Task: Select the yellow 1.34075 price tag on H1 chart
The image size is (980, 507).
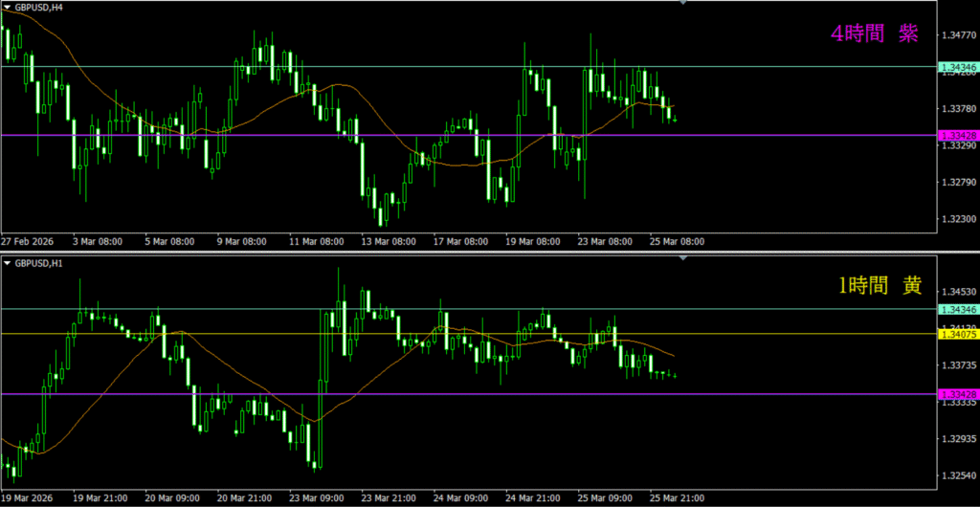Action: (958, 334)
